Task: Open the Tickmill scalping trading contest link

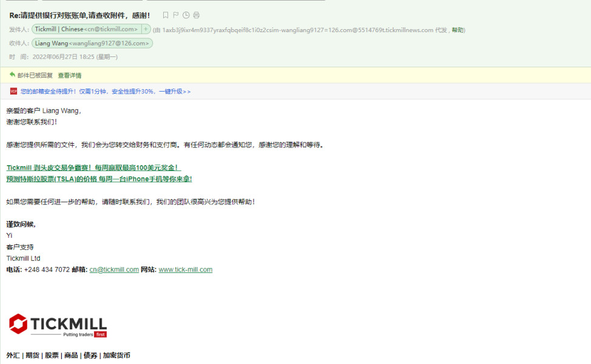Action: click(x=93, y=167)
